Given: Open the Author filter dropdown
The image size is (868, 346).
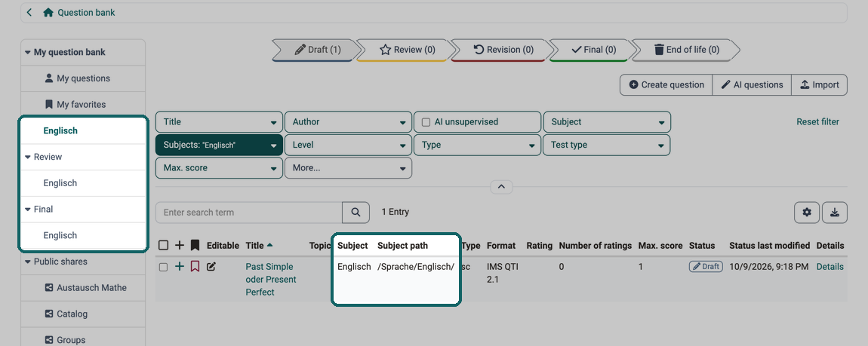Looking at the screenshot, I should click(x=348, y=122).
